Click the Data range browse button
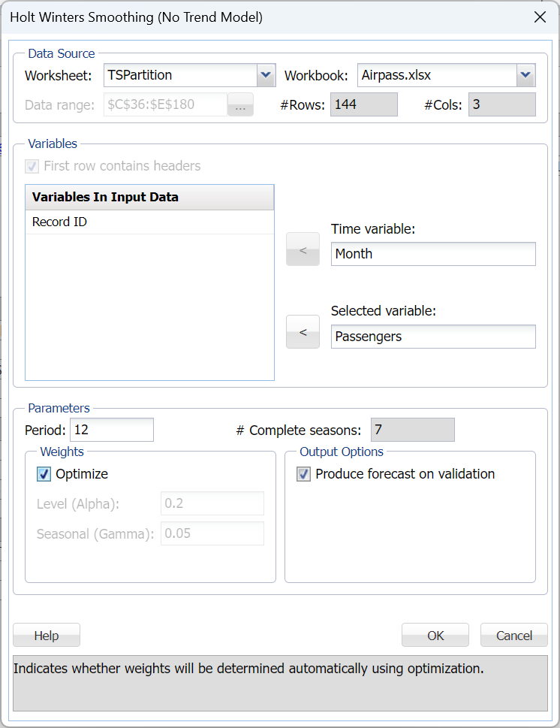This screenshot has height=728, width=560. [x=240, y=104]
